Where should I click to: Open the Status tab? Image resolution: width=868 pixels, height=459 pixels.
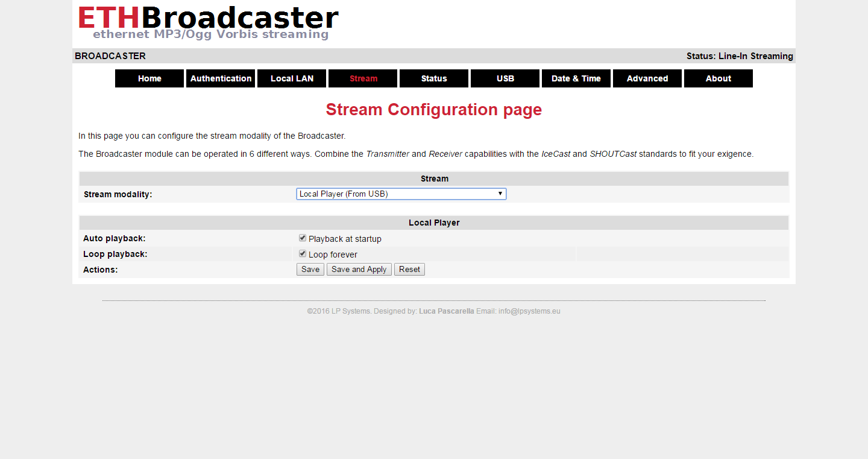434,78
